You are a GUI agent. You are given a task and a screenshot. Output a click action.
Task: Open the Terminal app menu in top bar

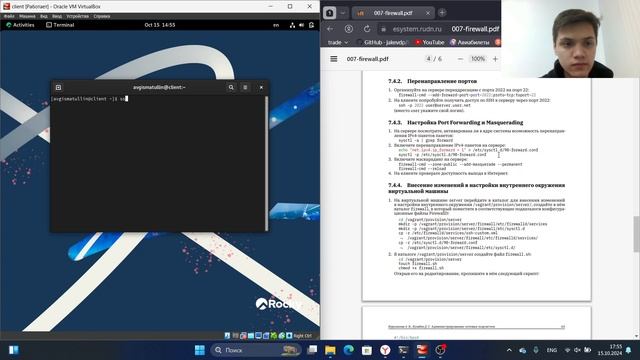[60, 25]
